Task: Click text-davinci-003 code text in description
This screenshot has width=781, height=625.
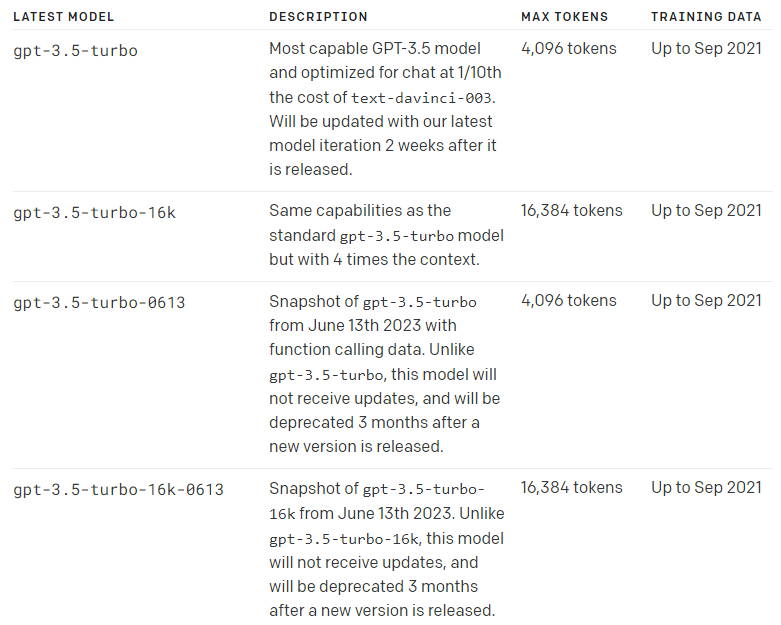Action: coord(421,98)
